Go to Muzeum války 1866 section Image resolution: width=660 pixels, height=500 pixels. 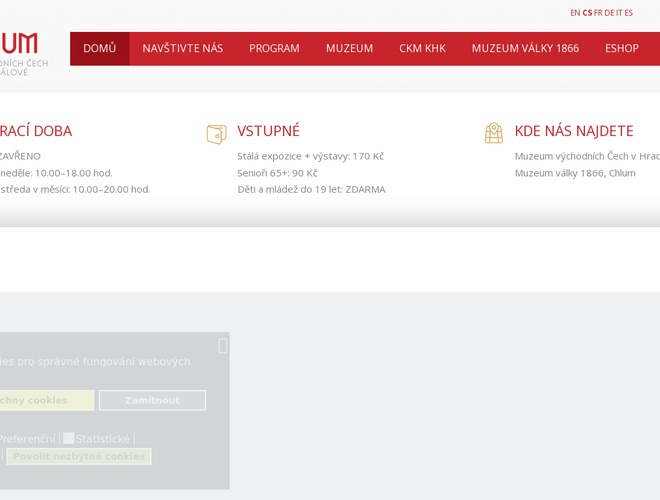pos(525,48)
